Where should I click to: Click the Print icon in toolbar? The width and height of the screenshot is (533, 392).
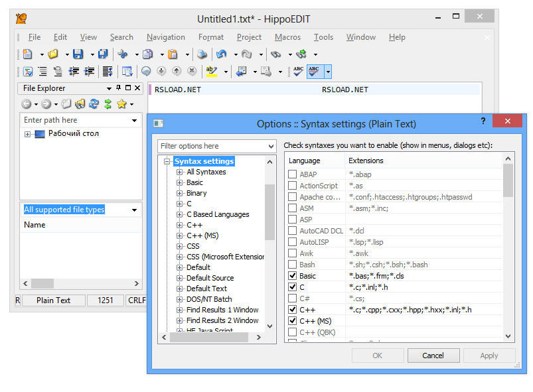point(202,54)
